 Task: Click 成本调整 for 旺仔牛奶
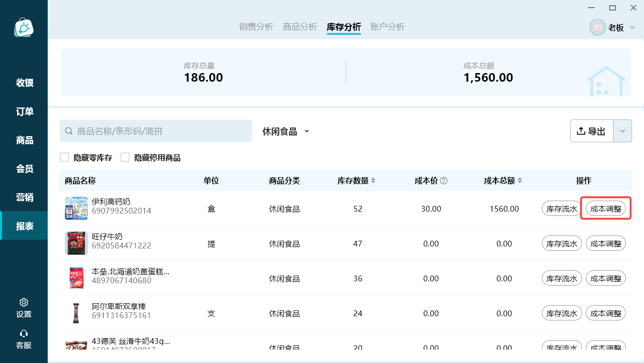(606, 244)
